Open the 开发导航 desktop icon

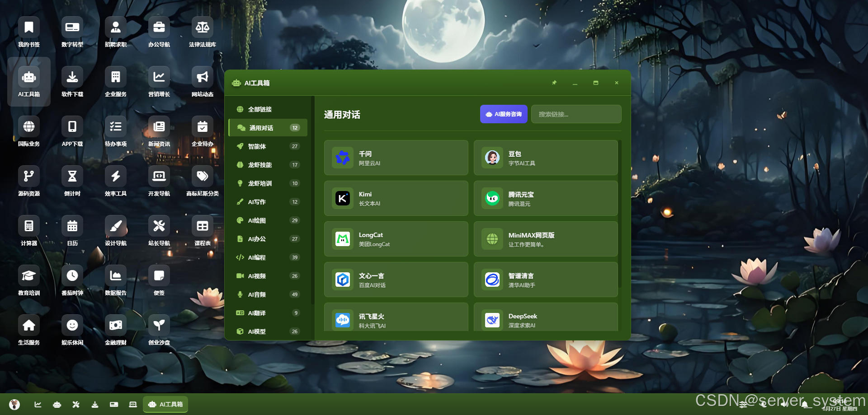pyautogui.click(x=159, y=181)
